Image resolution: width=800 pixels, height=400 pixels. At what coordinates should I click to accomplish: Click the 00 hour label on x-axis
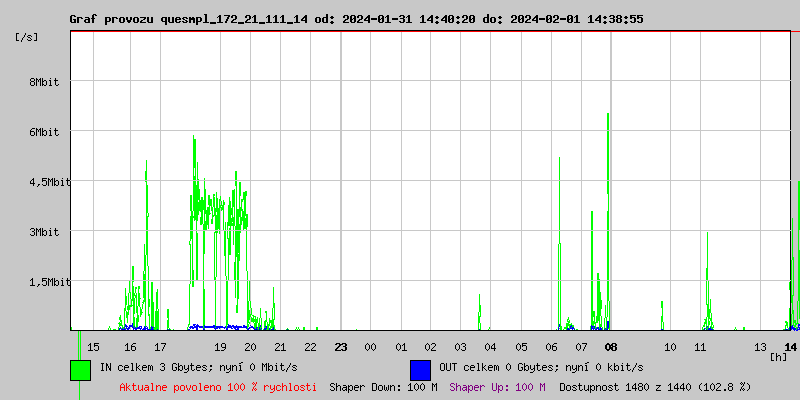pyautogui.click(x=370, y=347)
